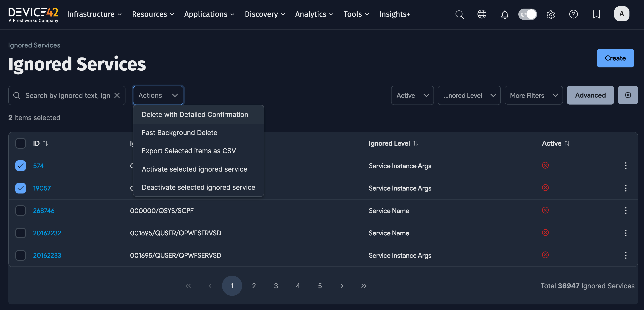The image size is (644, 310).
Task: Open notifications bell icon
Action: [x=504, y=14]
